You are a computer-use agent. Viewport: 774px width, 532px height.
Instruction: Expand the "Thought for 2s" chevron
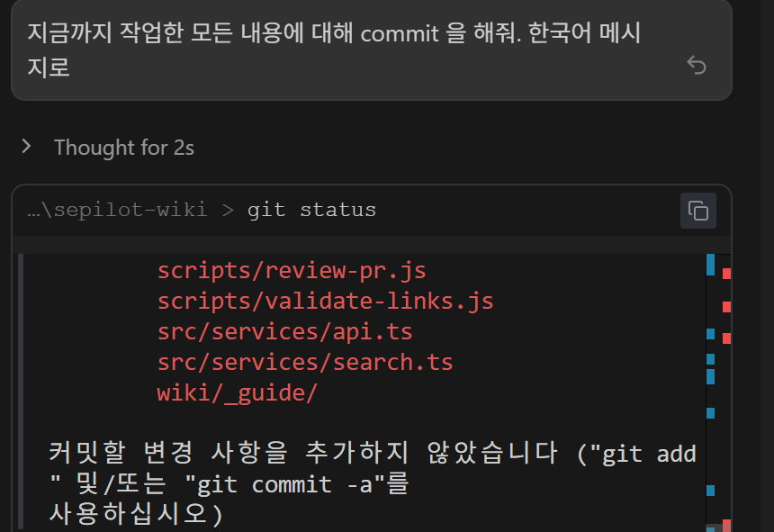pyautogui.click(x=27, y=147)
